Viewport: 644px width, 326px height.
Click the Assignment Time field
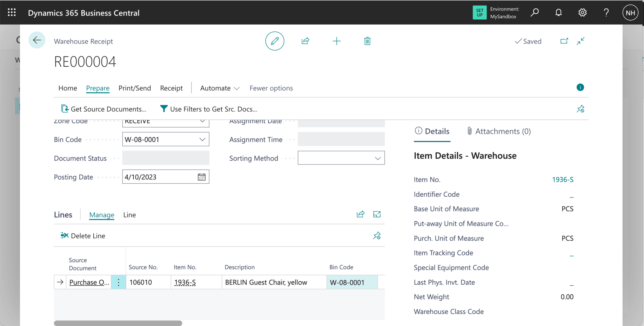point(341,139)
